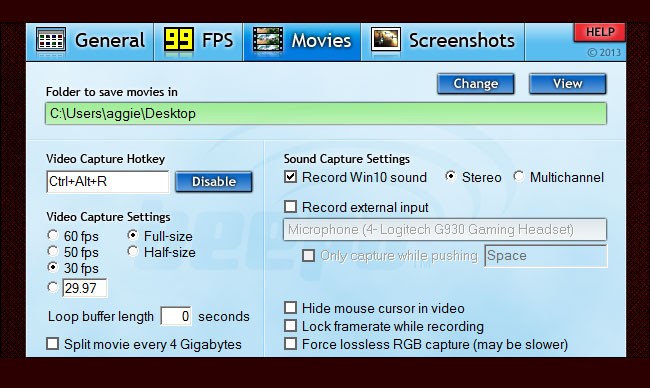Click the Video Capture Settings heading
Viewport: 650px width, 388px height.
pos(108,217)
